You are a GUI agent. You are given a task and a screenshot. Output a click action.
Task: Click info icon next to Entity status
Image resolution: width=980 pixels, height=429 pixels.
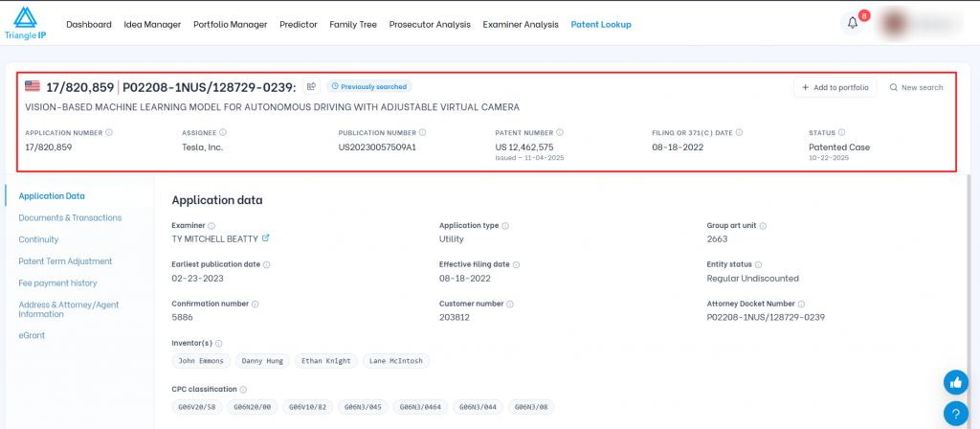tap(758, 264)
